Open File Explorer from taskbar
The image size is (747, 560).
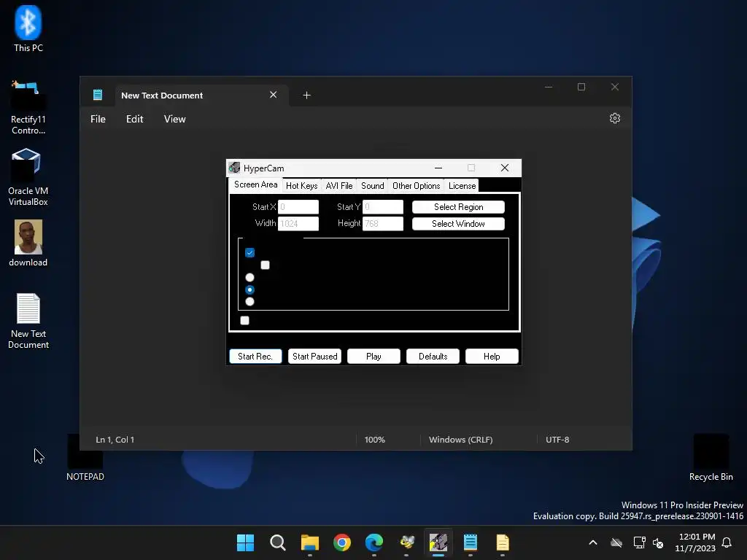(309, 542)
